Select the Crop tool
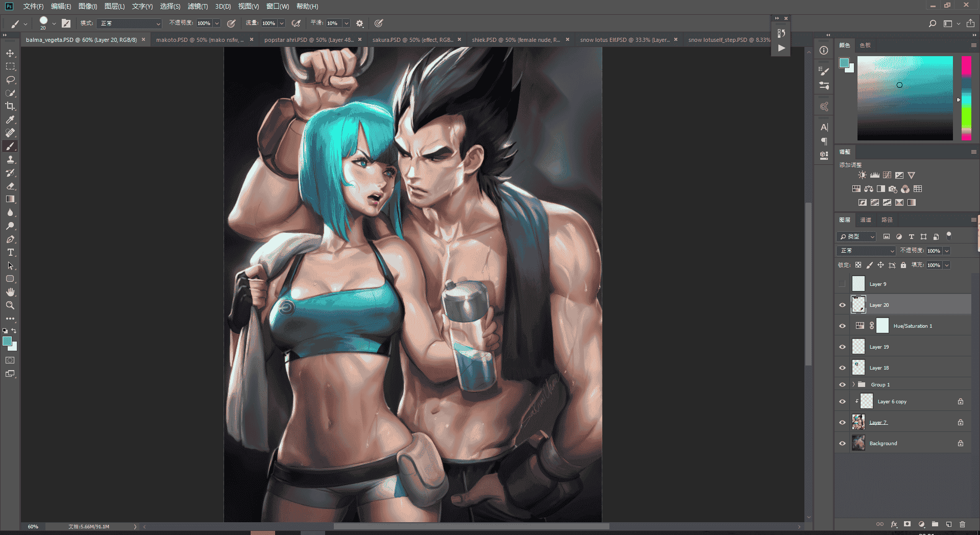Image resolution: width=980 pixels, height=535 pixels. coord(10,106)
